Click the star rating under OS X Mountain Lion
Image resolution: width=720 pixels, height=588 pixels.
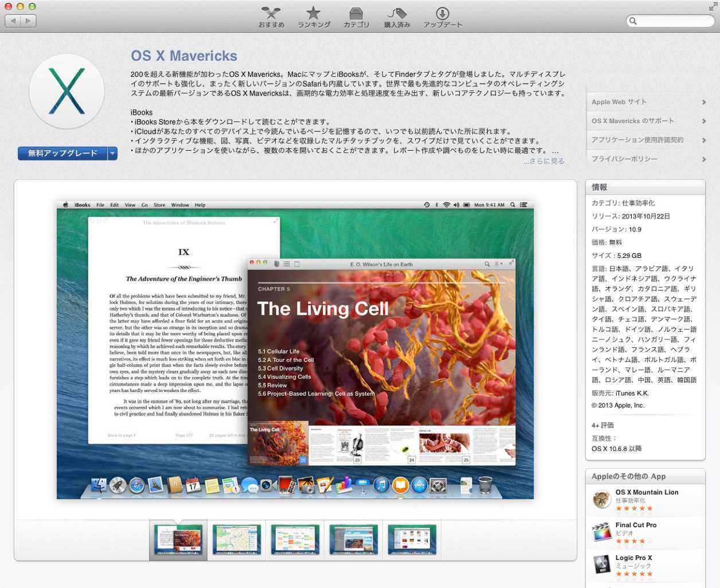634,508
